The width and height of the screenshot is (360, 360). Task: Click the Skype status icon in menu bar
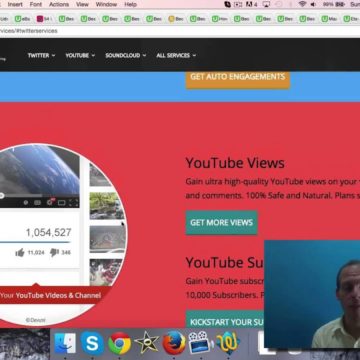pos(227,4)
